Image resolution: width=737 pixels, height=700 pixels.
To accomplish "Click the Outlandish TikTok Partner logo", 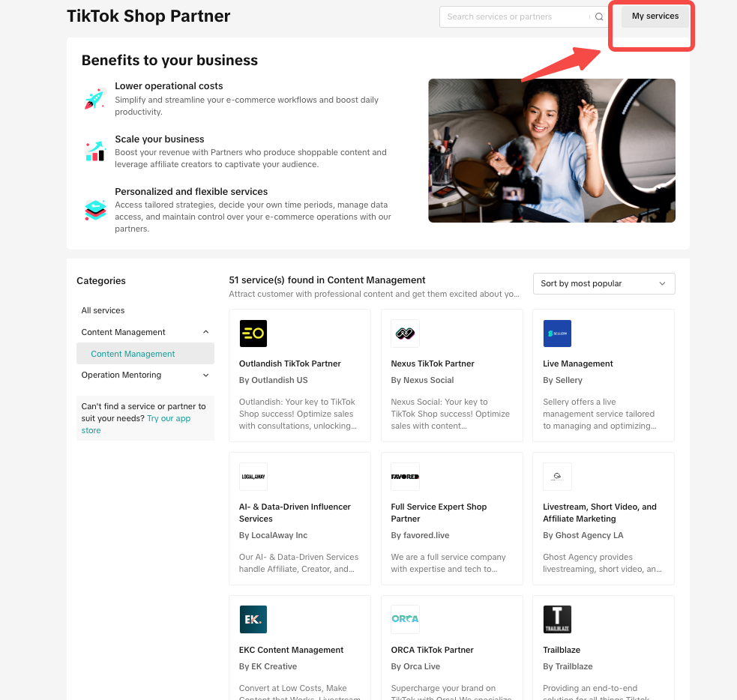I will click(x=253, y=334).
